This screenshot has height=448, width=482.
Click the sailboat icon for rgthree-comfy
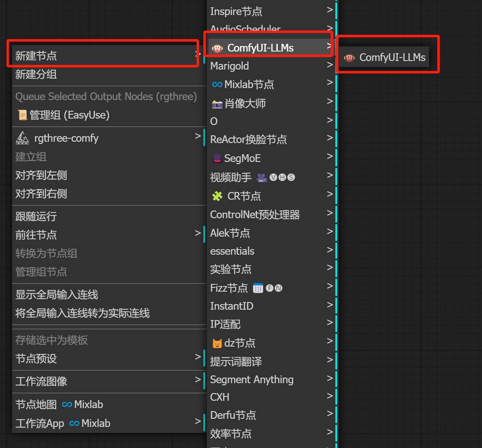click(x=23, y=138)
